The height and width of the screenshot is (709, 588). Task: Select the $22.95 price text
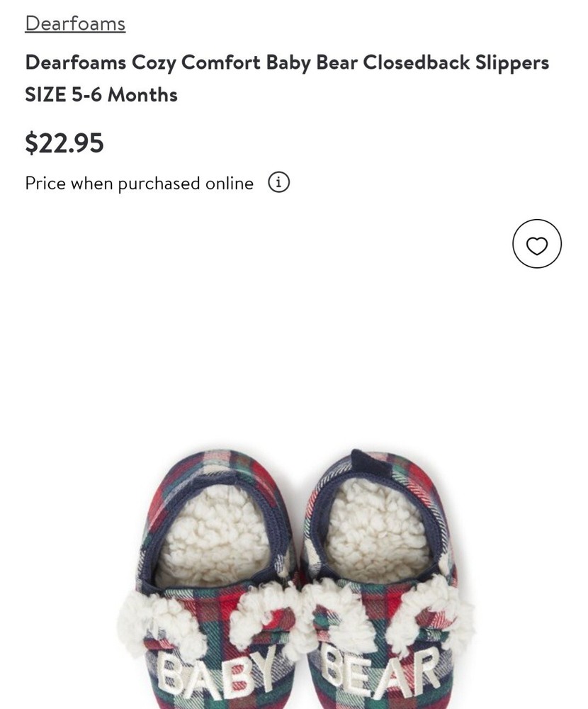click(x=64, y=143)
